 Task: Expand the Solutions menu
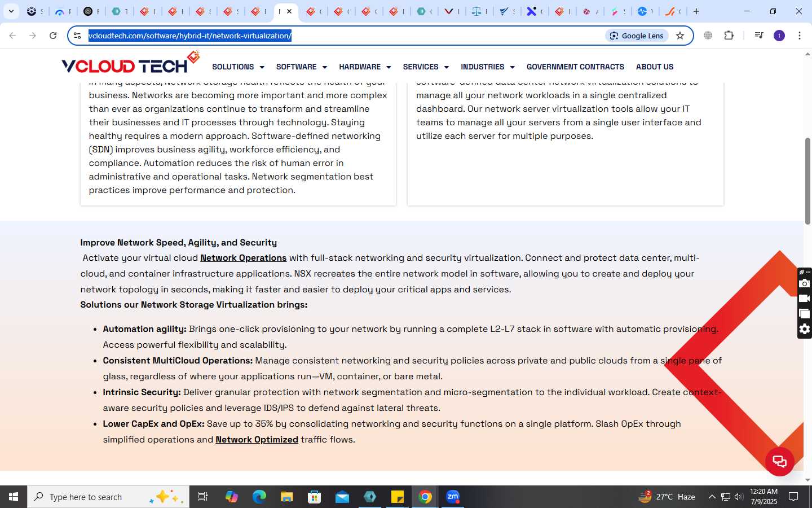238,67
